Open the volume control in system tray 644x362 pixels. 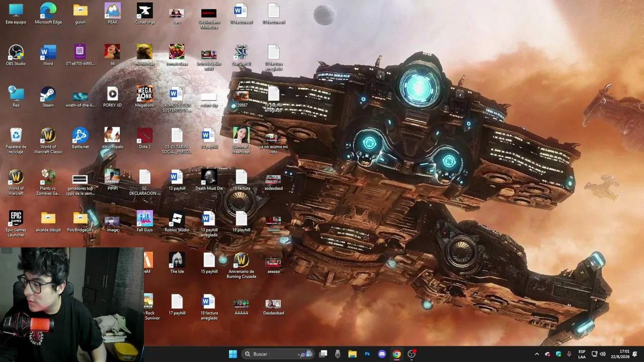click(x=603, y=354)
